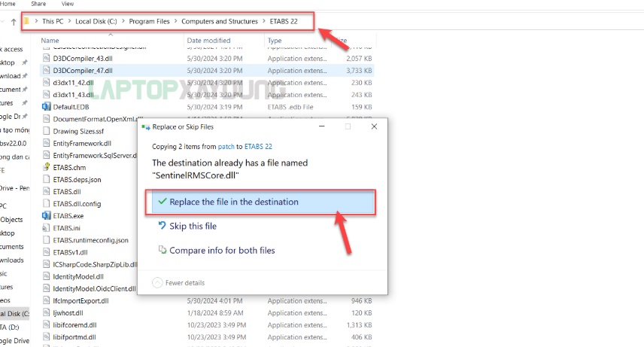Go to Program Files breadcrumb
The height and width of the screenshot is (347, 644).
tap(149, 21)
